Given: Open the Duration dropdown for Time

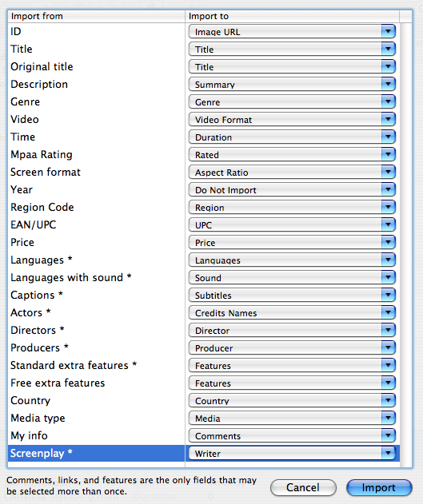Looking at the screenshot, I should pyautogui.click(x=292, y=137).
